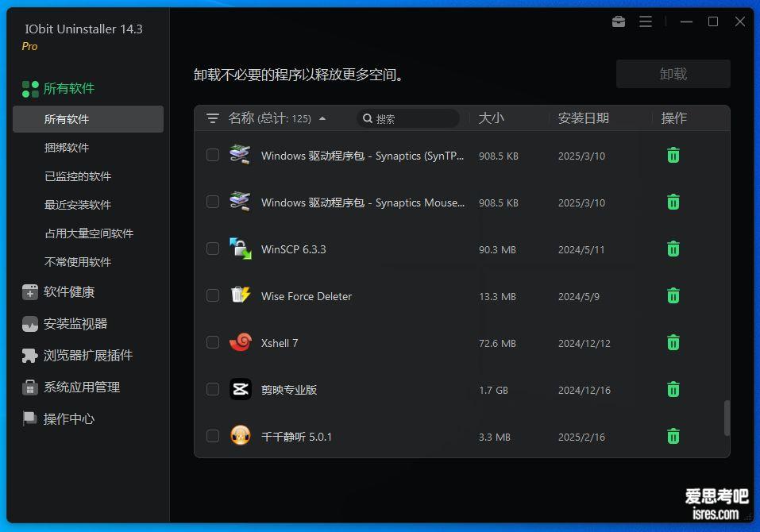760x532 pixels.
Task: Open the 安装监视器 section
Action: [75, 324]
